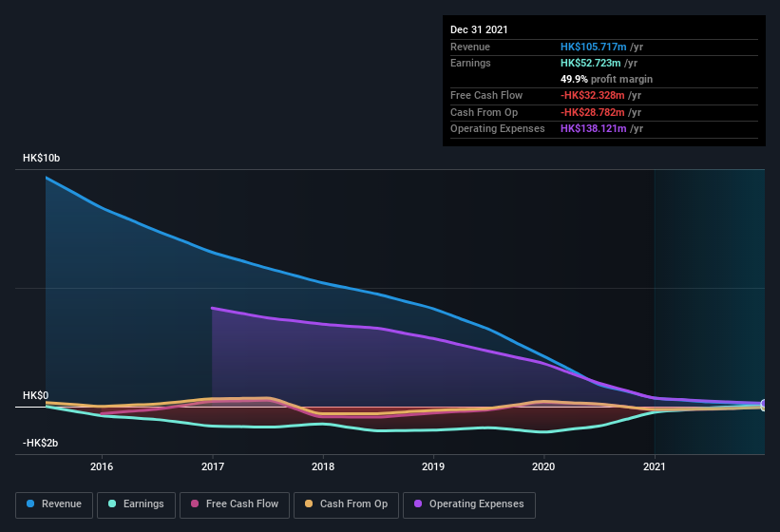Click the HK$138.121m operating expenses value

point(593,128)
